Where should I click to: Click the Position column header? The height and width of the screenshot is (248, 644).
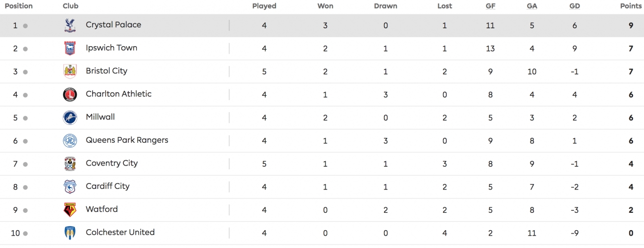[x=19, y=6]
